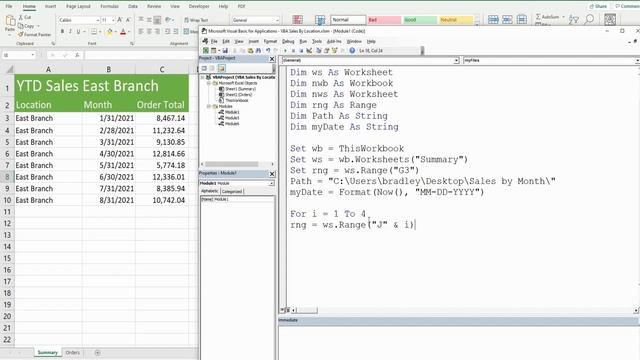
Task: Open the Tools menu in VBA editor
Action: [317, 41]
